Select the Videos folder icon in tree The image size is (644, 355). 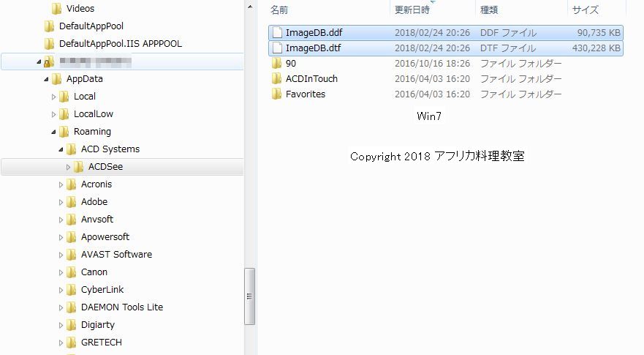pos(57,9)
